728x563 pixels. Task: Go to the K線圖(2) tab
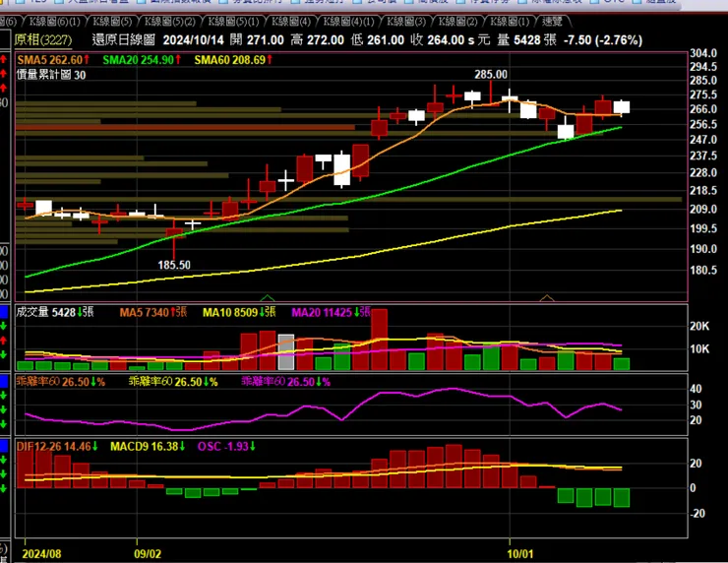[457, 22]
